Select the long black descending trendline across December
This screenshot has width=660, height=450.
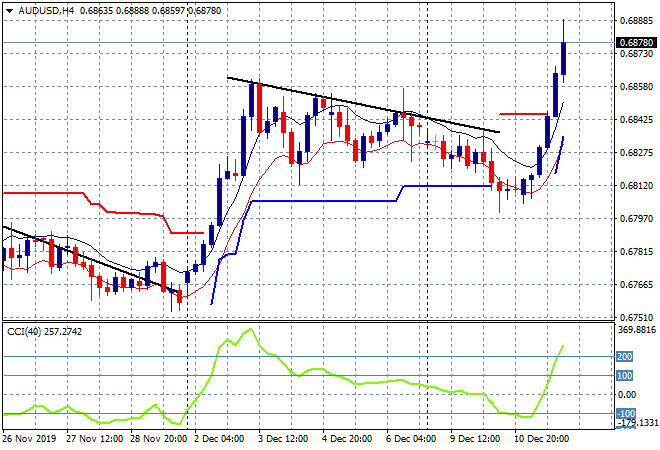coord(363,104)
